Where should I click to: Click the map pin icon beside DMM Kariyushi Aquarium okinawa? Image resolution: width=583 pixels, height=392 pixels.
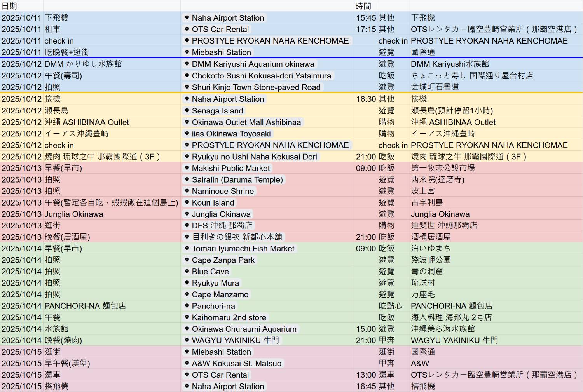click(x=187, y=64)
